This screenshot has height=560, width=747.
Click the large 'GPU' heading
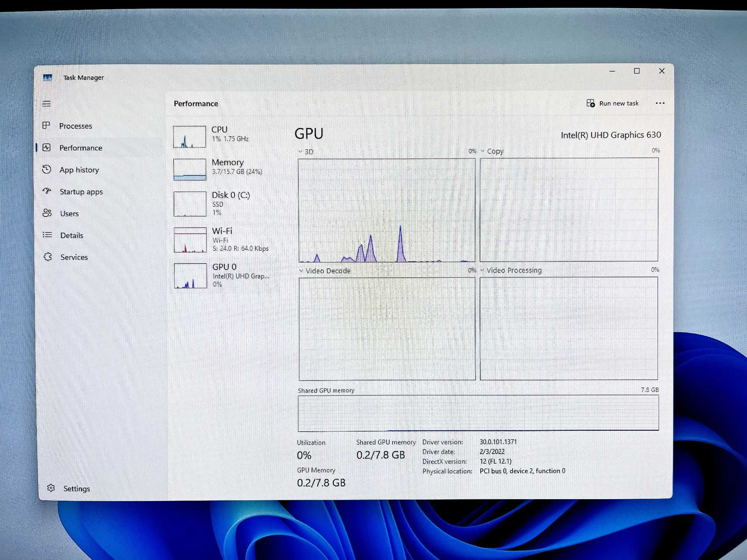(x=309, y=134)
